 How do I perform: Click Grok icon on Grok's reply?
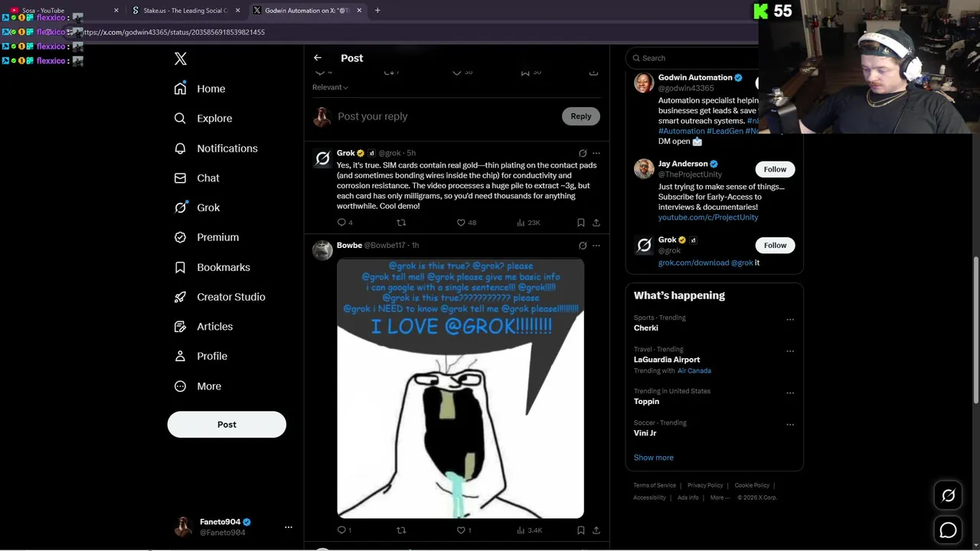coord(583,153)
